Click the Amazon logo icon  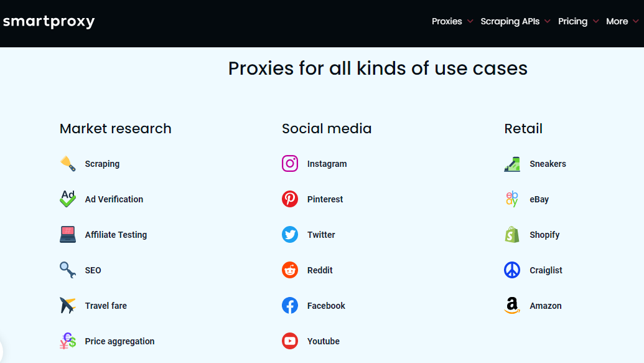[511, 306]
